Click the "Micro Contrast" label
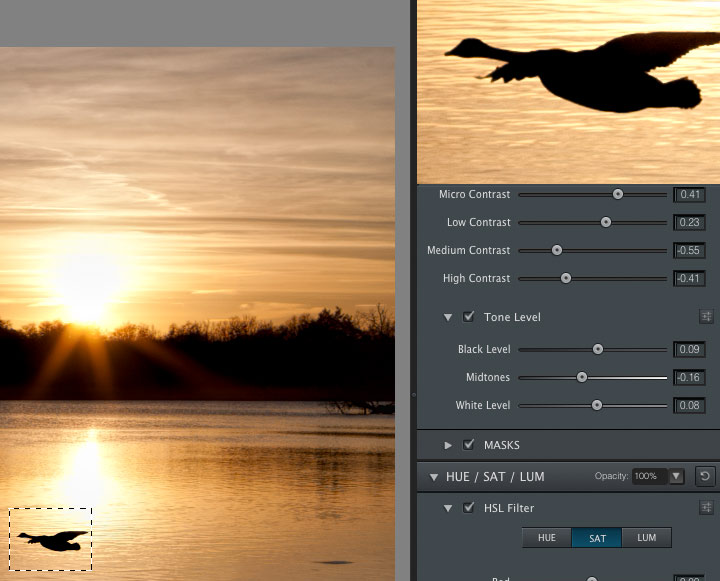Viewport: 720px width, 581px height. (x=474, y=194)
